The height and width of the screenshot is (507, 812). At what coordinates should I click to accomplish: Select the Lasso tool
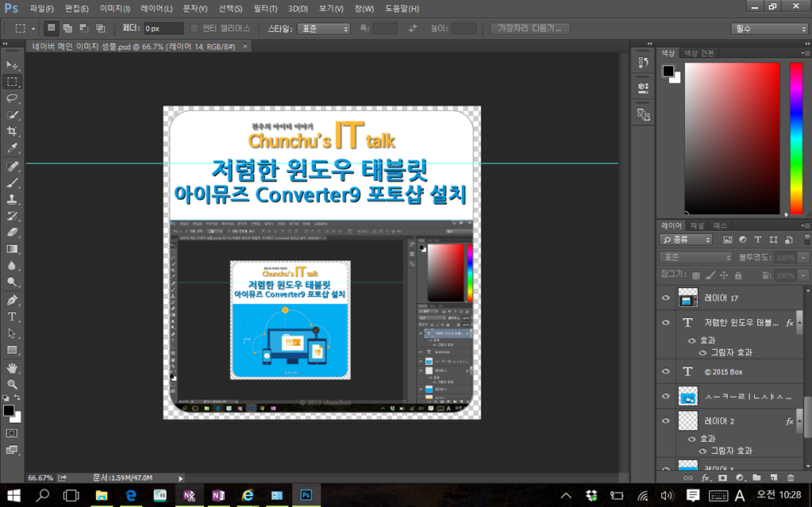[12, 98]
